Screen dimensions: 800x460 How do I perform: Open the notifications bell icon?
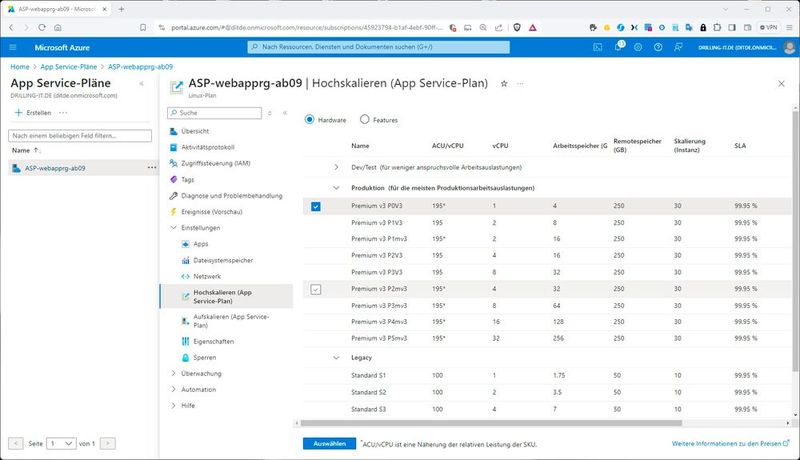[x=618, y=47]
